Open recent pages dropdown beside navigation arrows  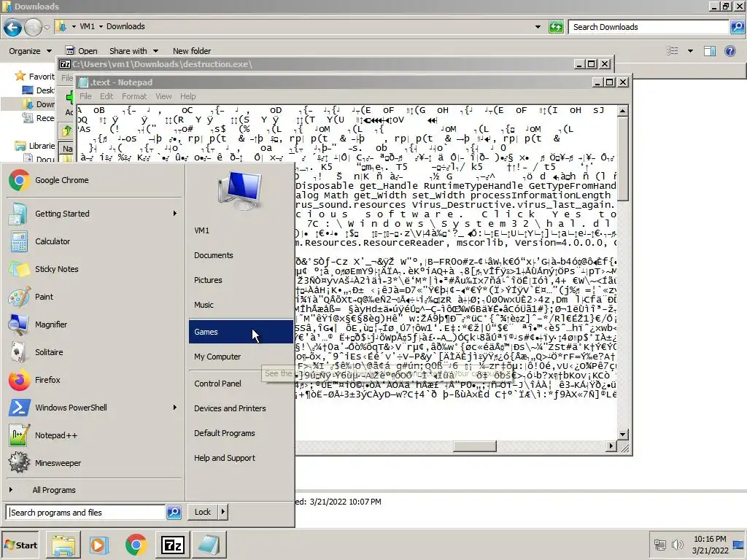coord(47,28)
